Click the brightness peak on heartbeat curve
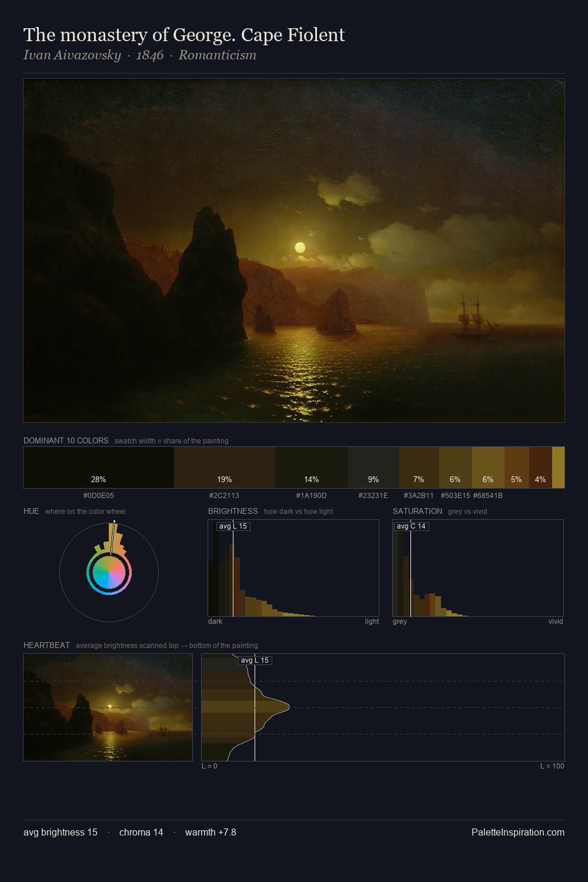This screenshot has height=882, width=588. (x=289, y=707)
